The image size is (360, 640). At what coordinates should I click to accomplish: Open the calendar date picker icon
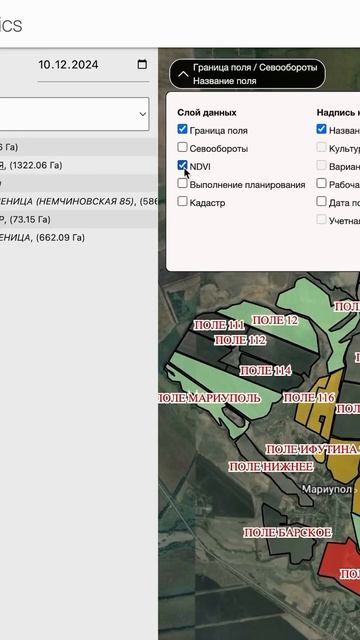[x=142, y=64]
